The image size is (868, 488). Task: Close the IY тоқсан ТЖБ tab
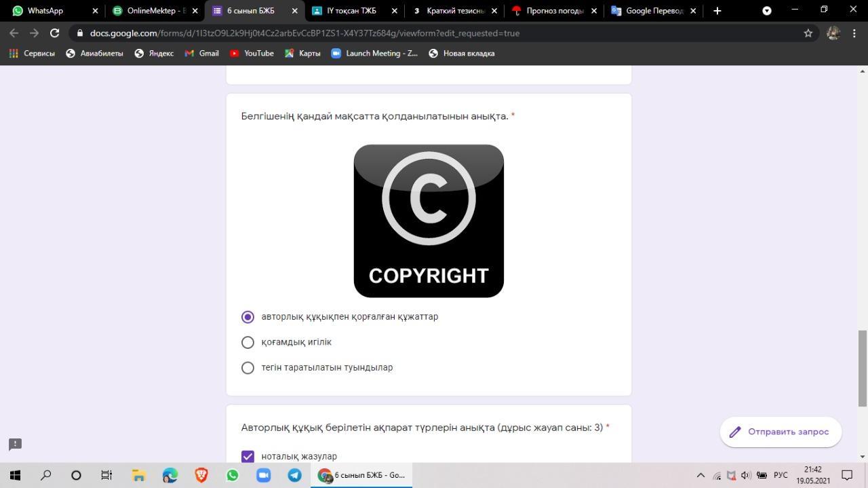click(394, 11)
